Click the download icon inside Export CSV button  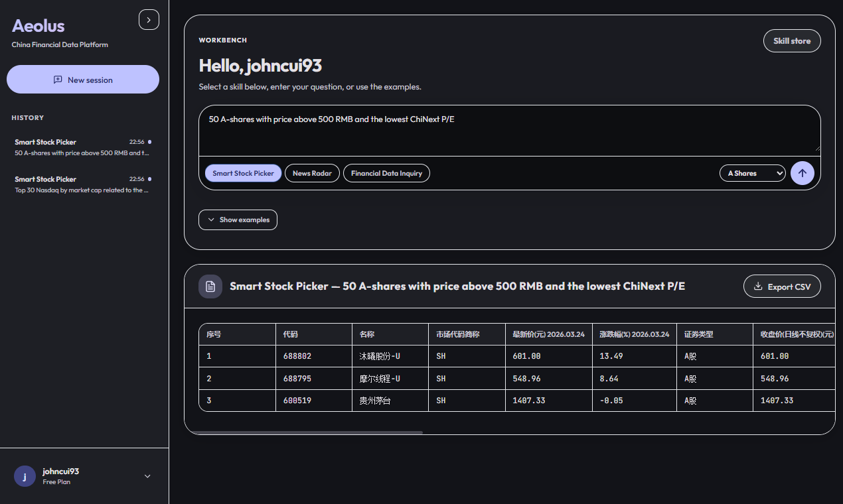click(757, 286)
